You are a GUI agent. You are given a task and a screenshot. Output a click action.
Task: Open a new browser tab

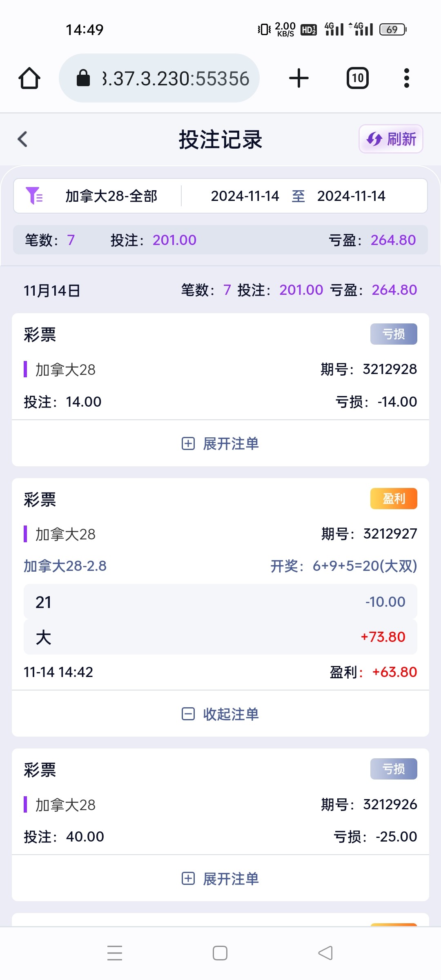[x=298, y=78]
